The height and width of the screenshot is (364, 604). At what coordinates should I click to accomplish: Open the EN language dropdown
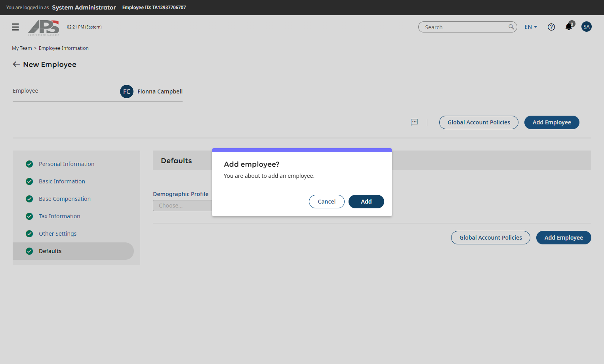531,27
